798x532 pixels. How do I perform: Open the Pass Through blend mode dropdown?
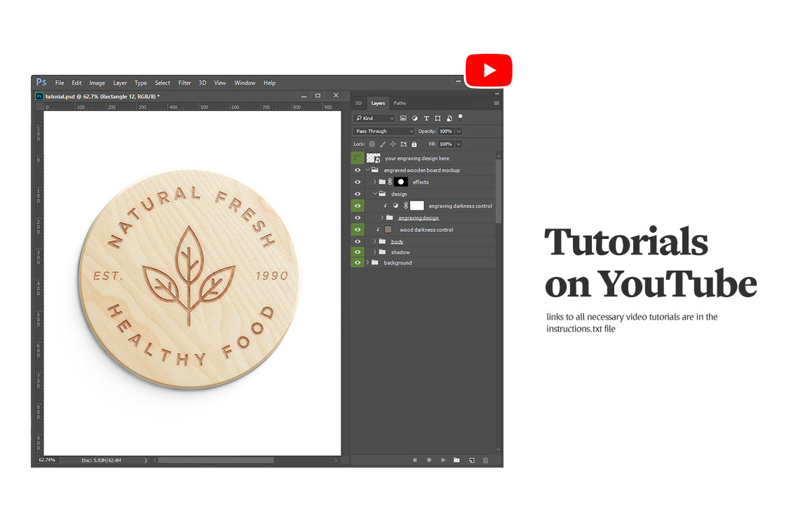(384, 131)
